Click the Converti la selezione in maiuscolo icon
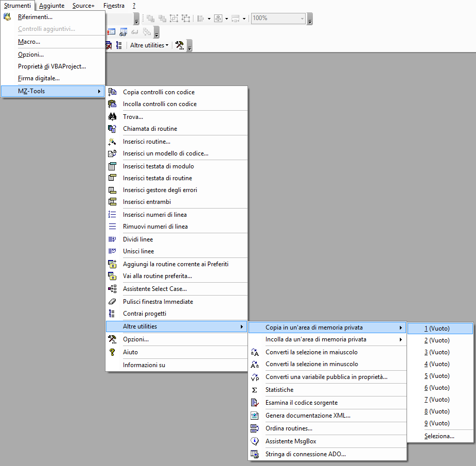Viewport: 476px width, 466px height. [255, 352]
